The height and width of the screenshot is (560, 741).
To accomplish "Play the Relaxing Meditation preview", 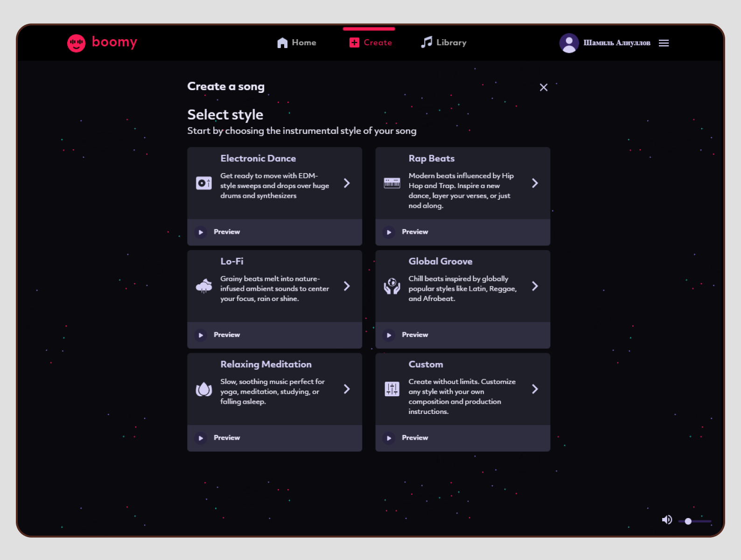I will (201, 438).
